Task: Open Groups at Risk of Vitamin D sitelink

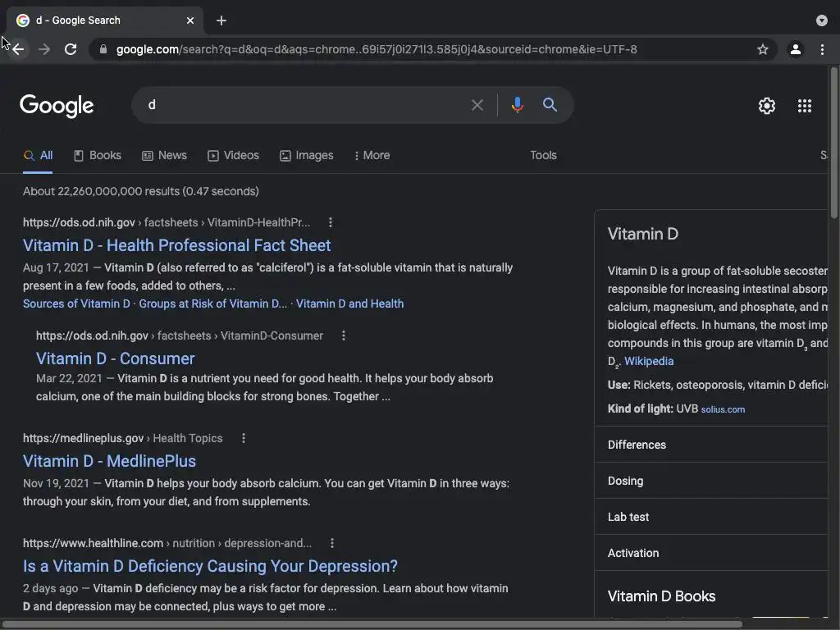Action: [212, 304]
